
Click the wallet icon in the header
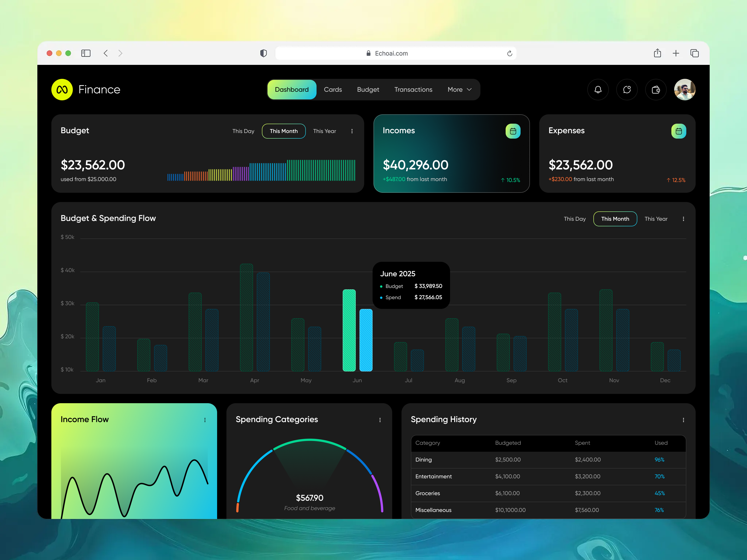[655, 89]
